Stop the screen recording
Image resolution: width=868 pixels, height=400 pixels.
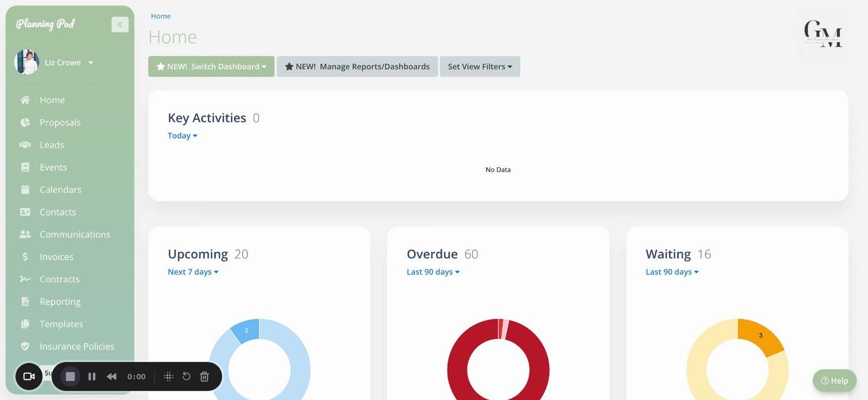coord(70,376)
